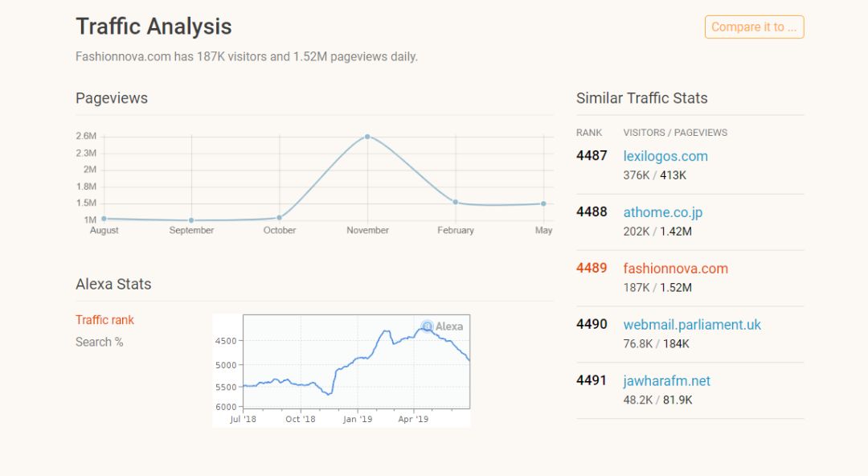Click the November peak data point
The image size is (868, 476).
pos(367,137)
